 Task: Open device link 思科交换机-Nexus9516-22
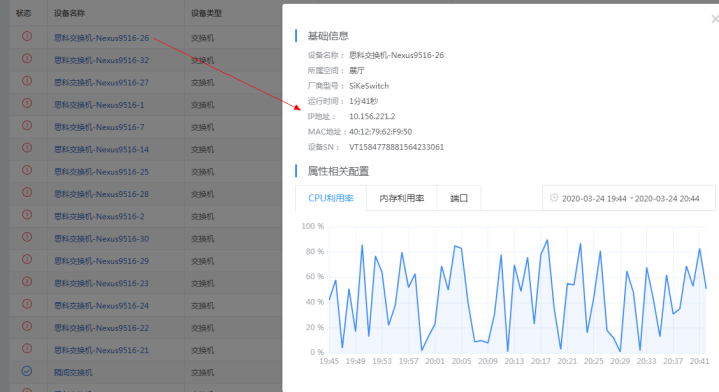(x=101, y=328)
